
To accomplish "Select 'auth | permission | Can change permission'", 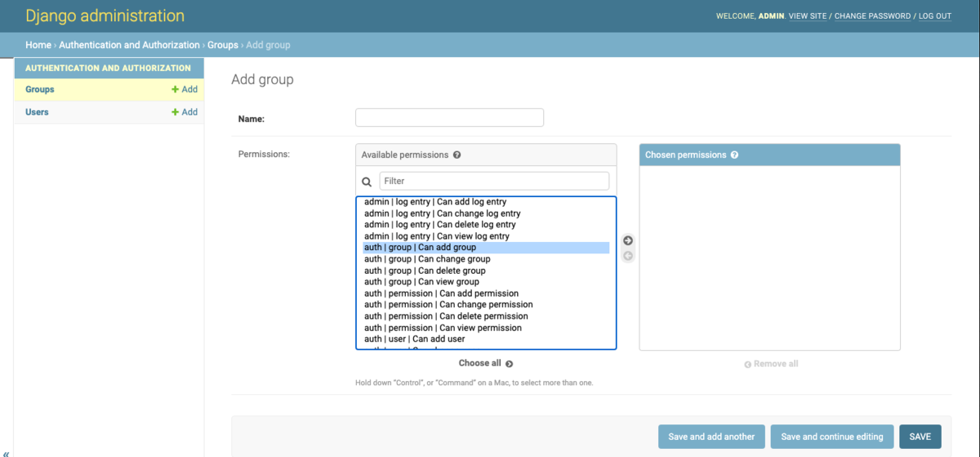I will point(486,305).
